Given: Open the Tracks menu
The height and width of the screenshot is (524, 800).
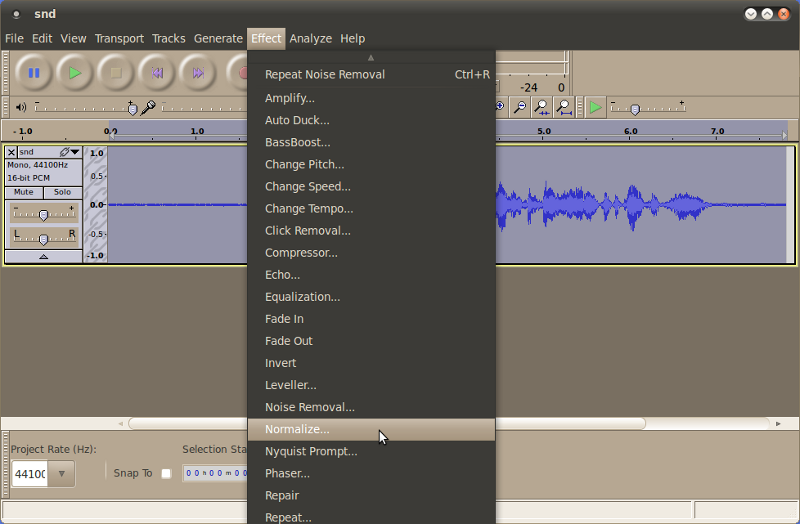Looking at the screenshot, I should coord(168,39).
